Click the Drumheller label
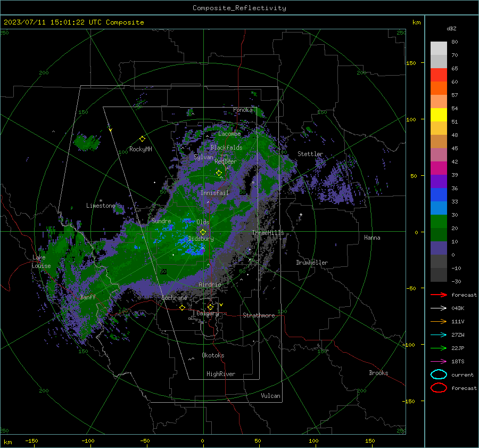This screenshot has height=448, width=479. point(312,263)
